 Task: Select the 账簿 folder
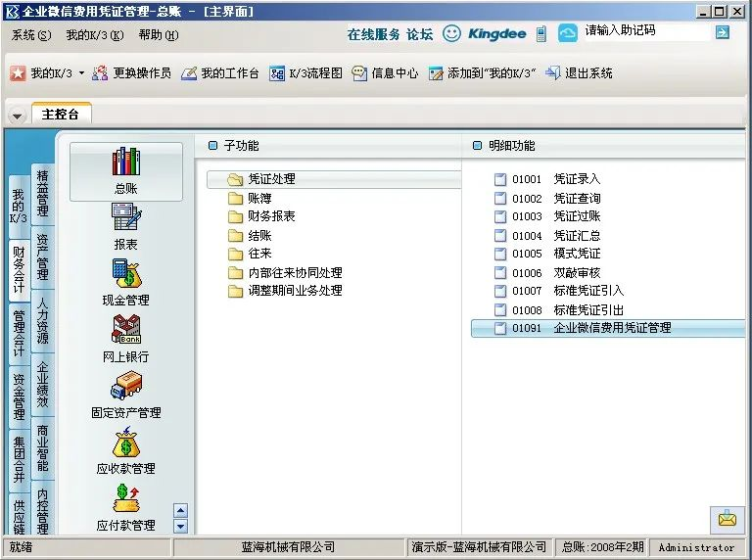(x=250, y=198)
